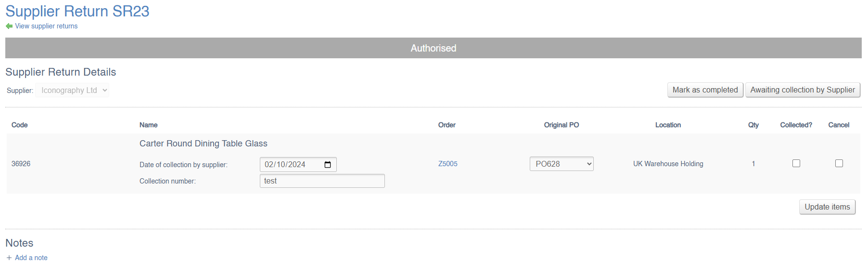
Task: Tick the Collected? checkbox for item 36926
Action: [796, 163]
